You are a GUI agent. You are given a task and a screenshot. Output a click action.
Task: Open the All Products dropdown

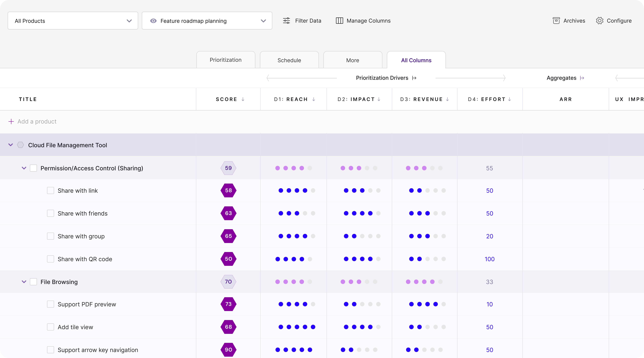(73, 21)
